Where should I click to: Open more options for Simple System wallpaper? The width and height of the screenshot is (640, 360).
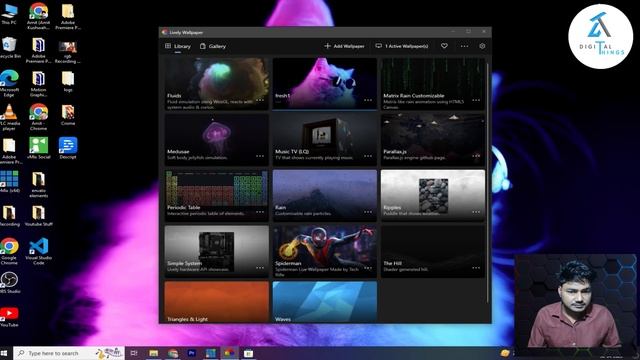pos(260,268)
